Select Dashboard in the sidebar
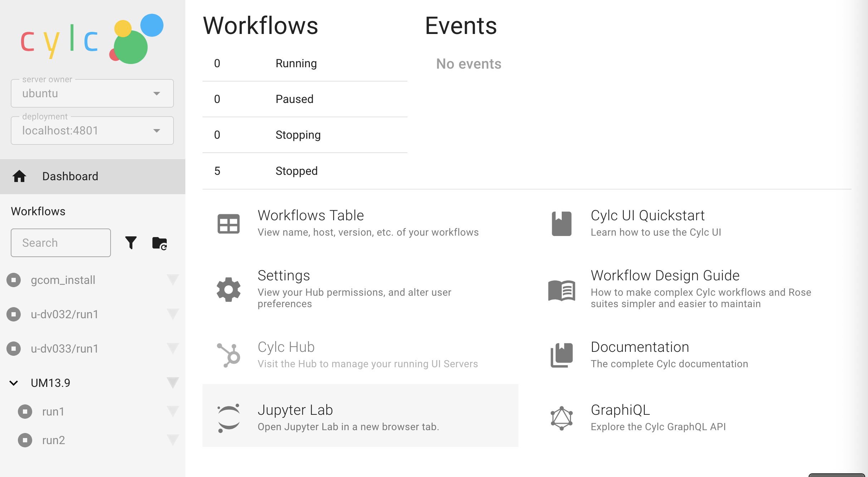 (x=70, y=176)
